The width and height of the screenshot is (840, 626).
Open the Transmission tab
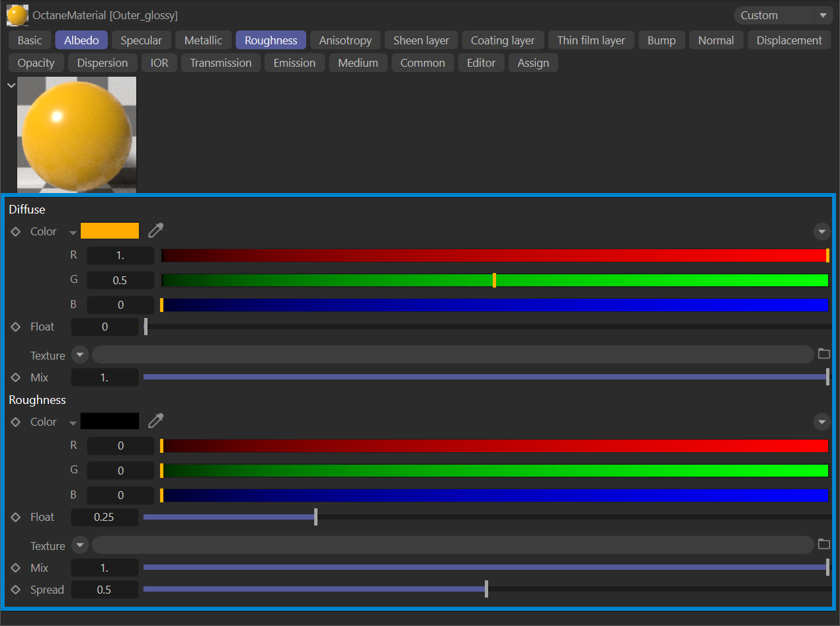pos(220,63)
